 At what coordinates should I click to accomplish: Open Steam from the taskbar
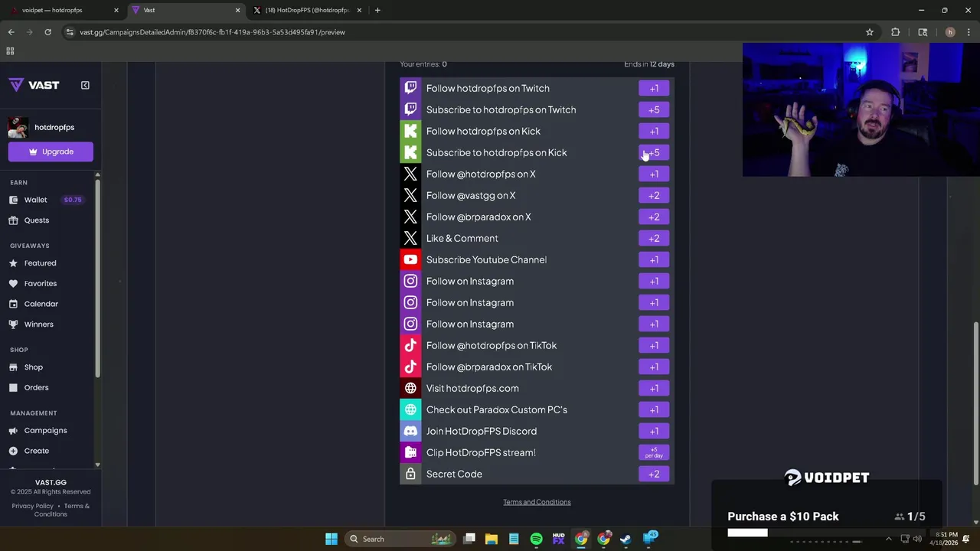point(626,539)
